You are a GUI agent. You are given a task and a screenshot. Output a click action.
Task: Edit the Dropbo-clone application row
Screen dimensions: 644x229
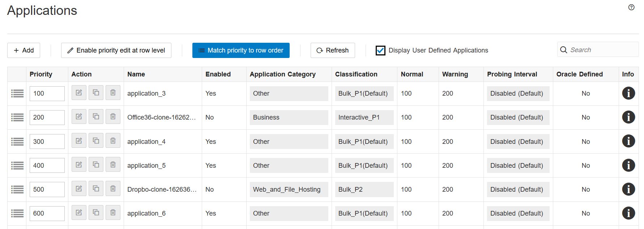(79, 189)
